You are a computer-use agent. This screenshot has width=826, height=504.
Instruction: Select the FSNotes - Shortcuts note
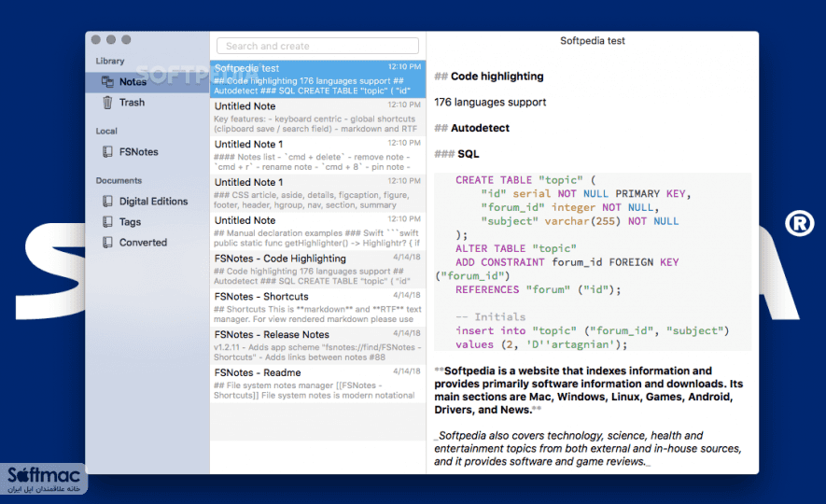pyautogui.click(x=317, y=307)
